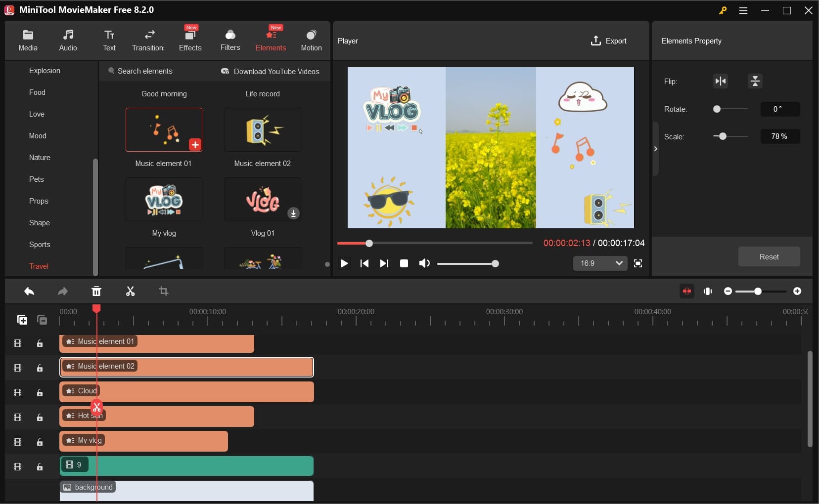
Task: Split clip with scissors tool
Action: pos(130,292)
